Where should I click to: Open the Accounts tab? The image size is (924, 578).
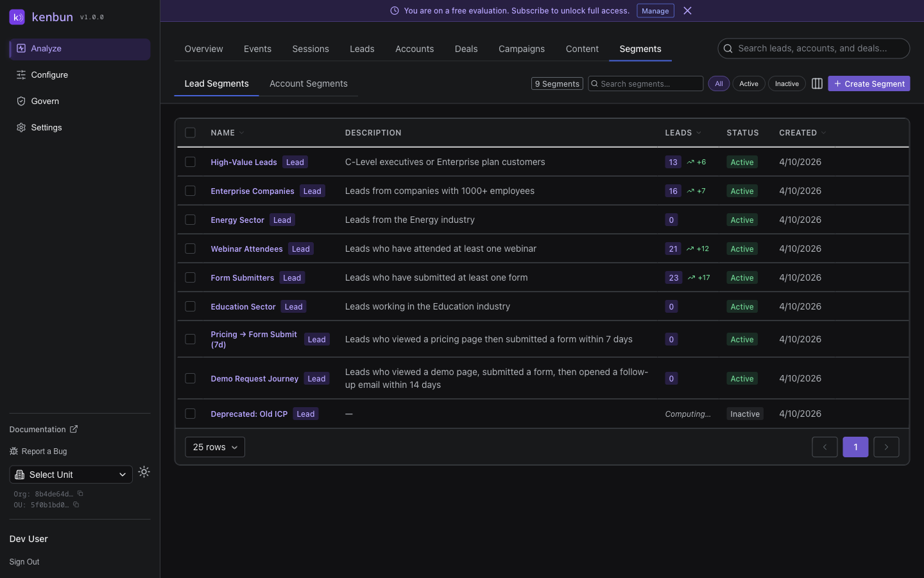(415, 49)
